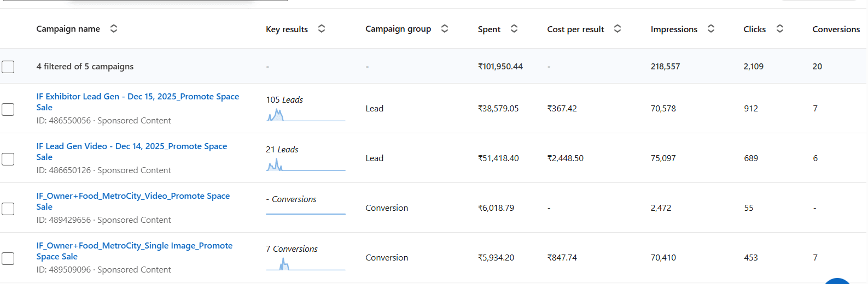
Task: Click the Cost per result header
Action: click(575, 29)
